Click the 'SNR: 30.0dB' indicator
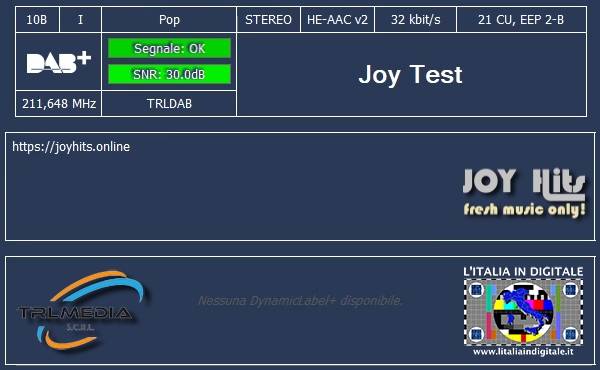This screenshot has width=600, height=370. [x=169, y=74]
